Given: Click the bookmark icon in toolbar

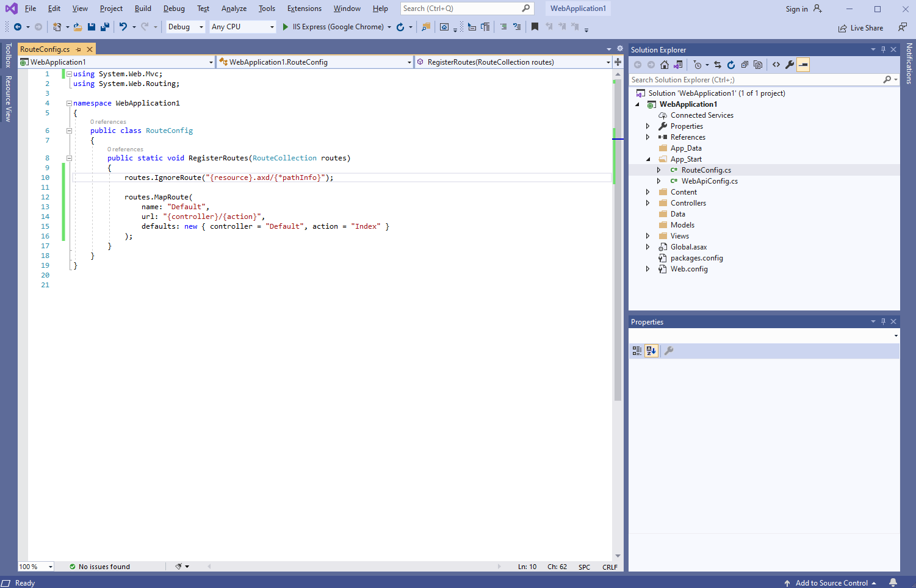Looking at the screenshot, I should coord(535,27).
